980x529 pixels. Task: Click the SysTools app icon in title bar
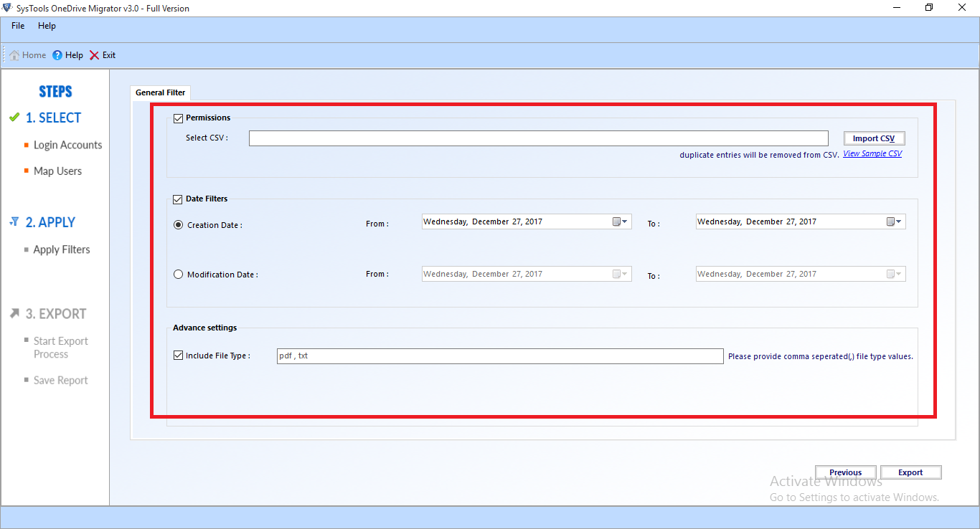coord(7,8)
